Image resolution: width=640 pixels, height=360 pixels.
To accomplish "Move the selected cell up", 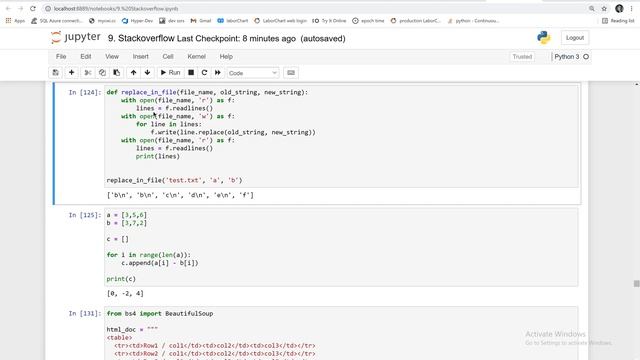I will [133, 73].
